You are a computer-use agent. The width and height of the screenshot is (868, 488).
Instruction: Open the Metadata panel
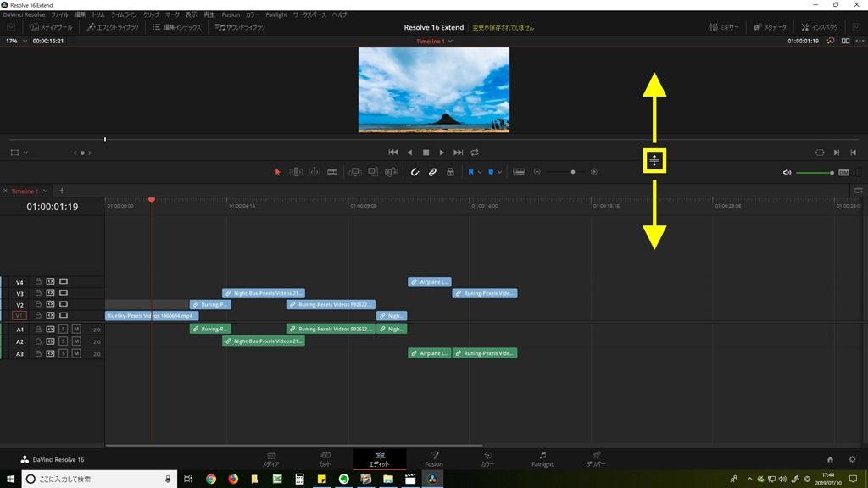(770, 27)
